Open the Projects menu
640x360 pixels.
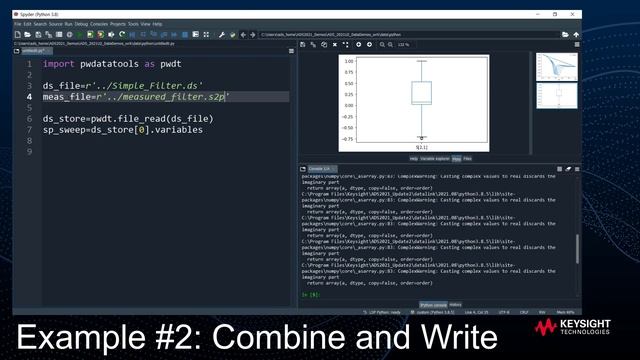tap(118, 24)
